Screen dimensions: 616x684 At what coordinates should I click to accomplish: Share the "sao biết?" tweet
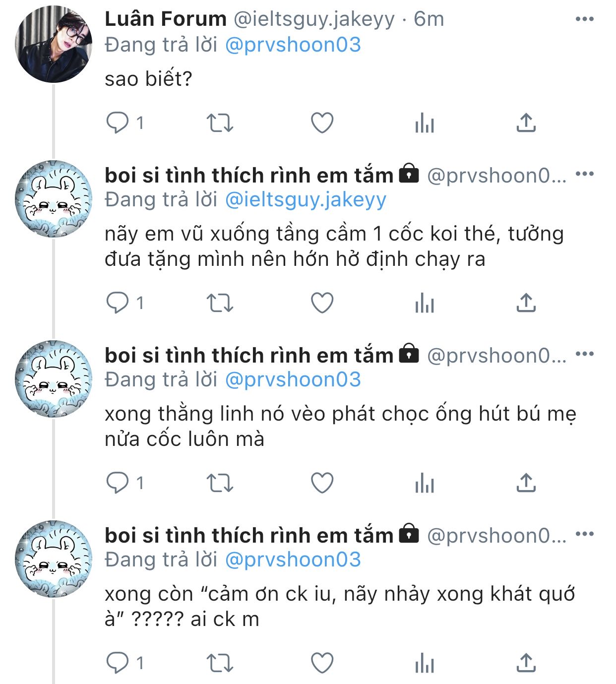(526, 123)
